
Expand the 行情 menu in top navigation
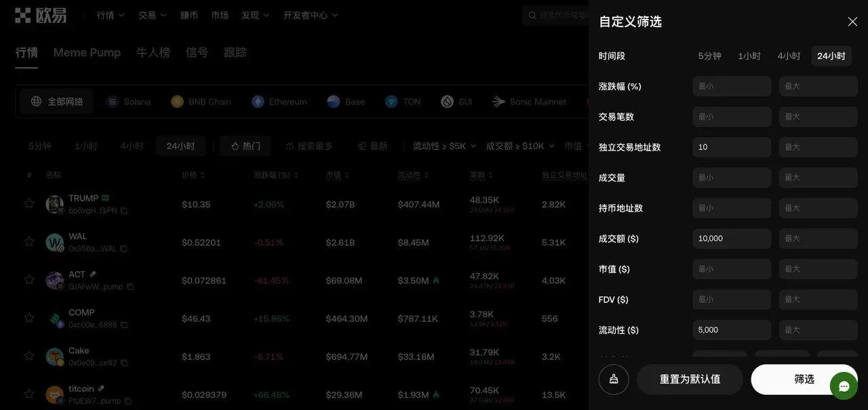click(x=111, y=15)
